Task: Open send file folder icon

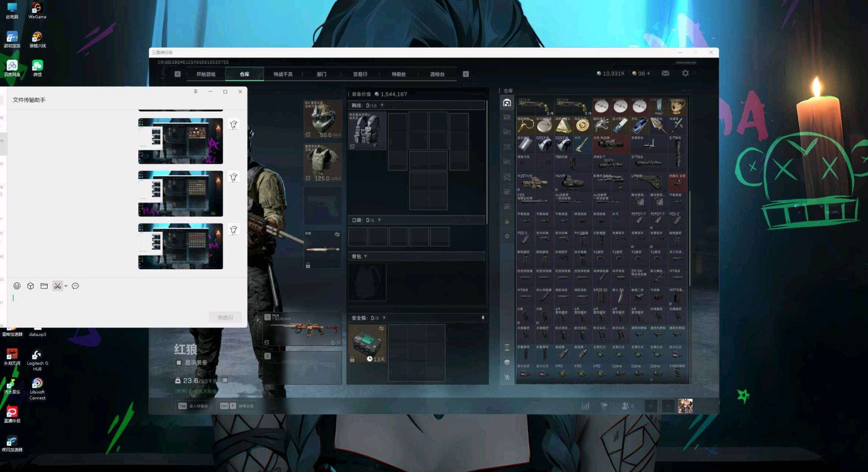Action: coord(44,286)
